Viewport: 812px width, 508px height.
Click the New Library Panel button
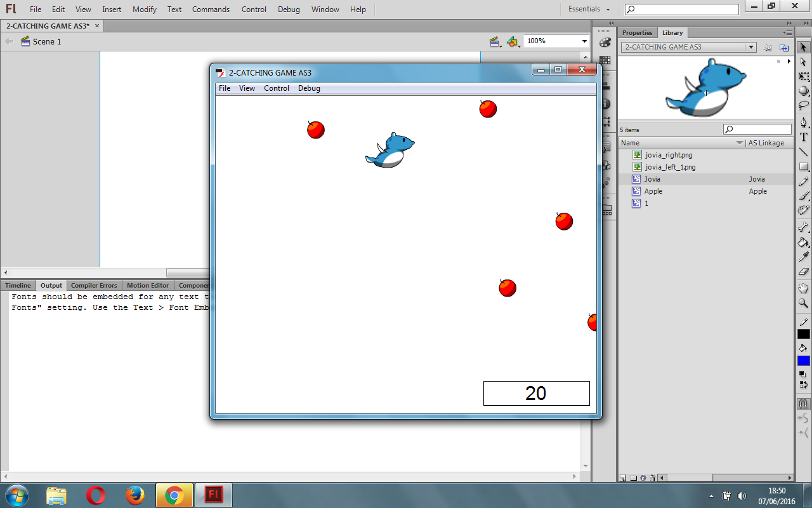click(x=783, y=47)
